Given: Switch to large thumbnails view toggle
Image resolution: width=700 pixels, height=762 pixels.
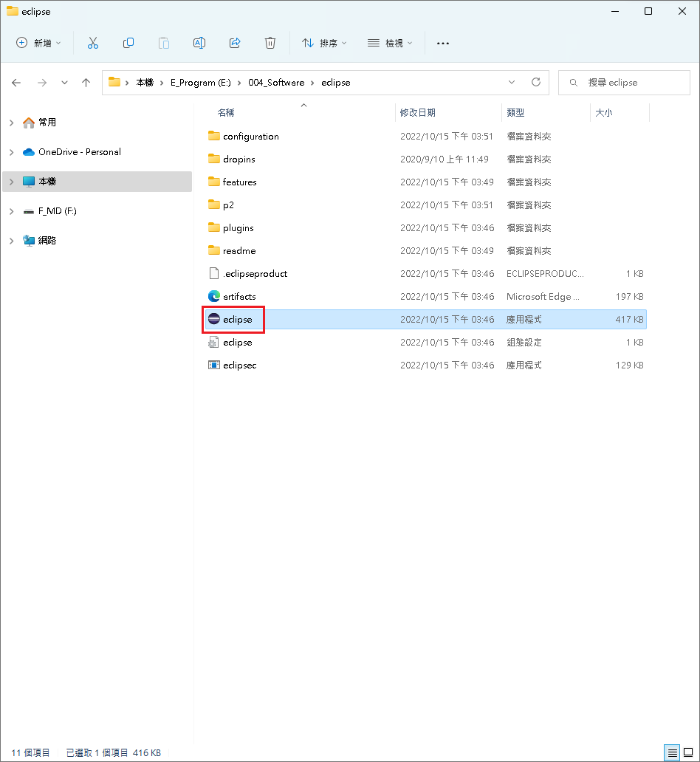Looking at the screenshot, I should [689, 752].
